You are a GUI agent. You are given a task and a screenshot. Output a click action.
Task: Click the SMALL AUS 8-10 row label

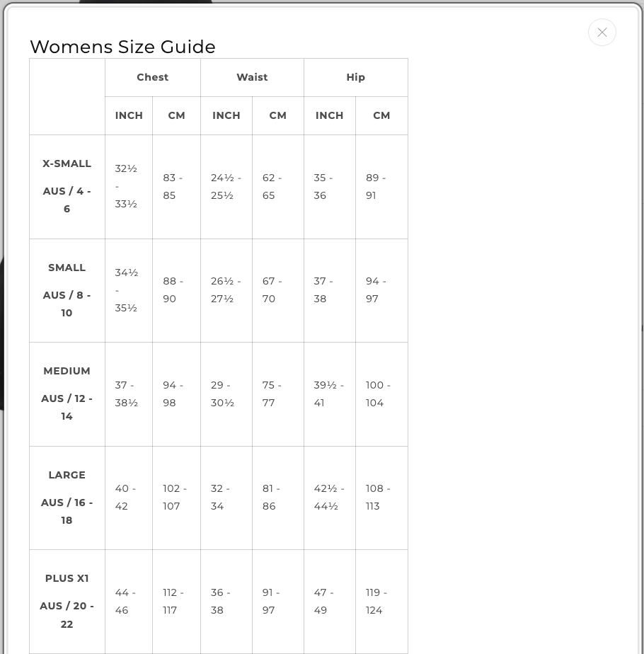(x=67, y=290)
